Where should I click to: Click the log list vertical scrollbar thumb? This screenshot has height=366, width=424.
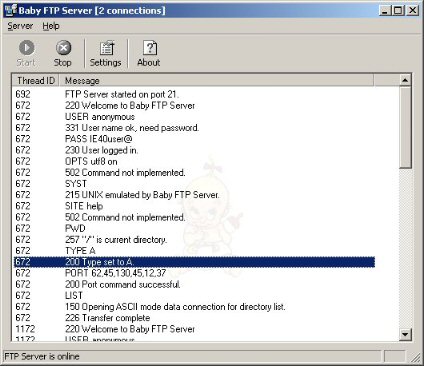point(405,127)
